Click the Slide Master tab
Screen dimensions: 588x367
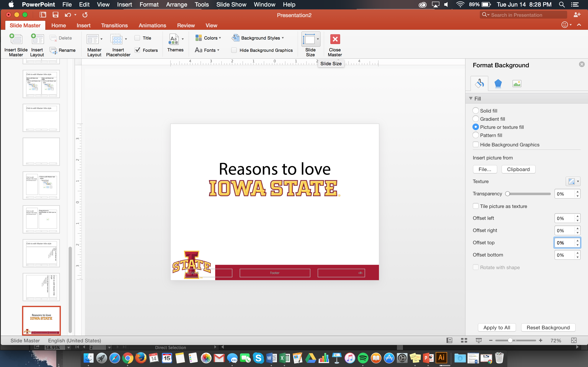point(24,25)
